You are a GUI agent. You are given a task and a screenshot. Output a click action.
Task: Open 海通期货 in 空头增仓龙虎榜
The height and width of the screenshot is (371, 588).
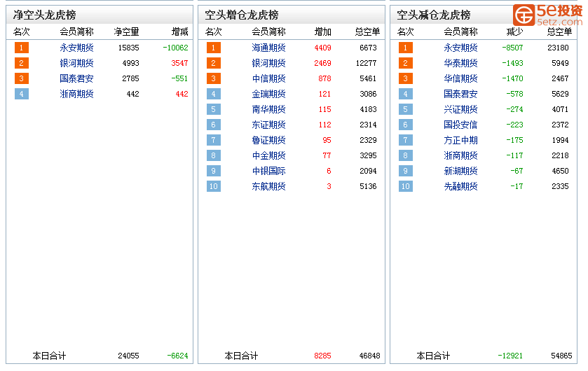268,48
